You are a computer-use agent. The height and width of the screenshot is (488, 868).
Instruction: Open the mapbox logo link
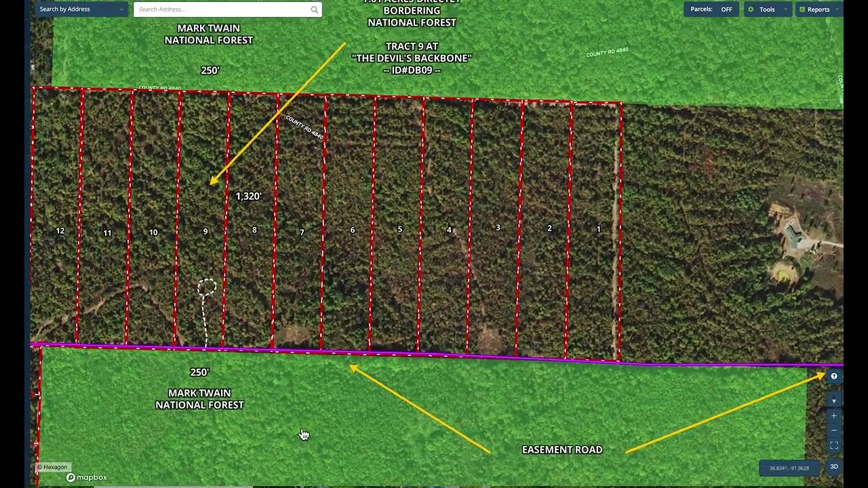(x=86, y=477)
